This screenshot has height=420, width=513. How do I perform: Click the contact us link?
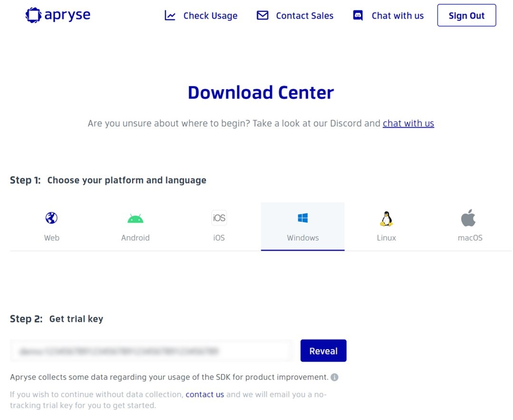[x=205, y=394]
